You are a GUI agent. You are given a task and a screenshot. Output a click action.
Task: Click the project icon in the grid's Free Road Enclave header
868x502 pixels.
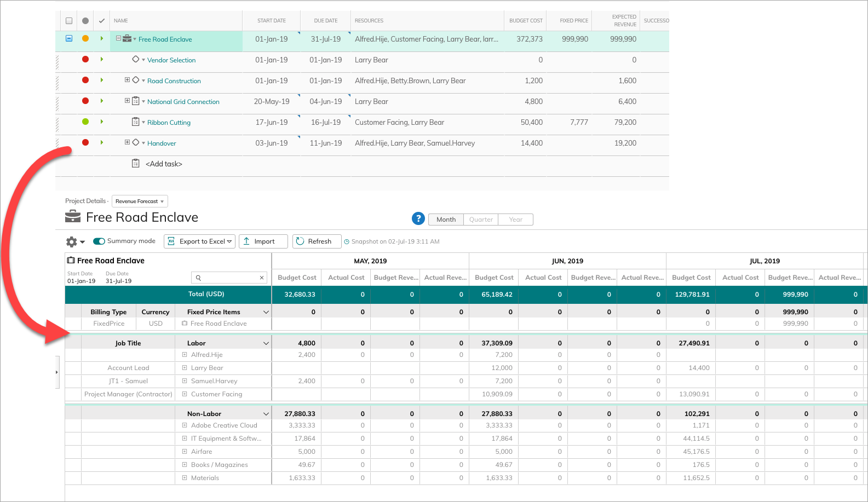(x=71, y=260)
